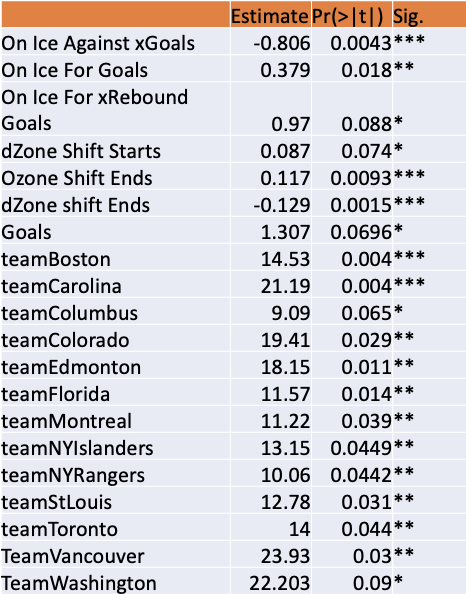466x594 pixels.
Task: Select the dZone Shift Starts row label
Action: coord(81,151)
